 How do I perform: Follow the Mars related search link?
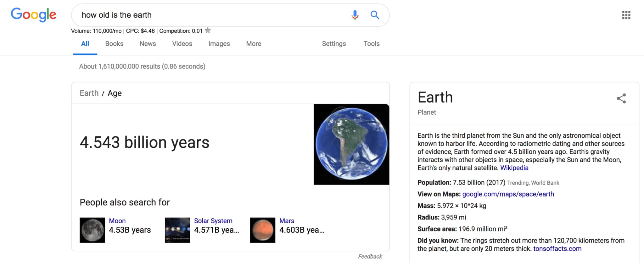point(287,221)
